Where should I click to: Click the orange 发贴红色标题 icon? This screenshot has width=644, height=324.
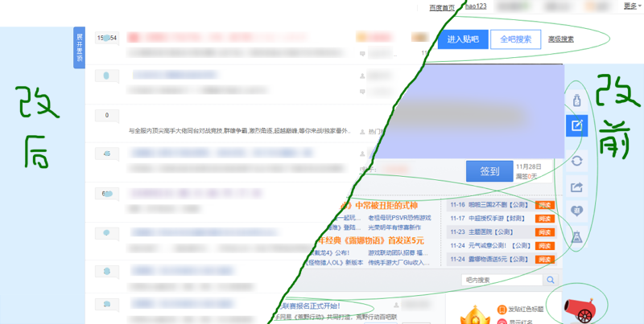pyautogui.click(x=501, y=310)
